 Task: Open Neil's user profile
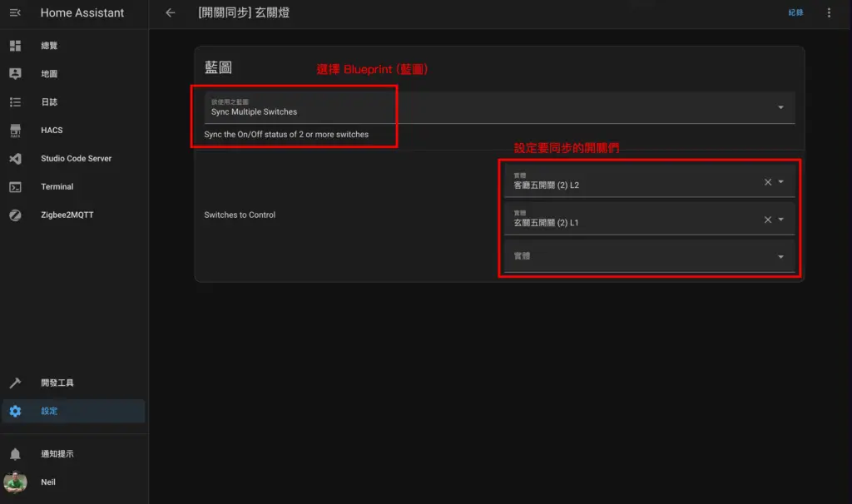(47, 482)
